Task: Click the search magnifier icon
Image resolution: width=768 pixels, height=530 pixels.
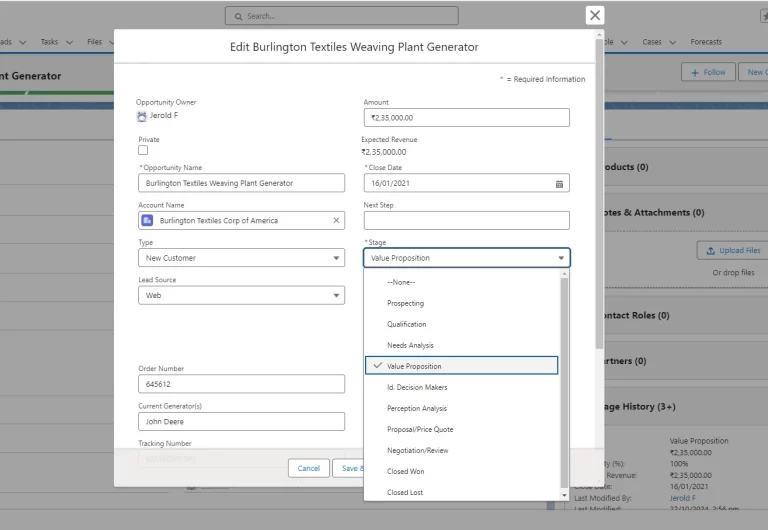Action: (239, 16)
